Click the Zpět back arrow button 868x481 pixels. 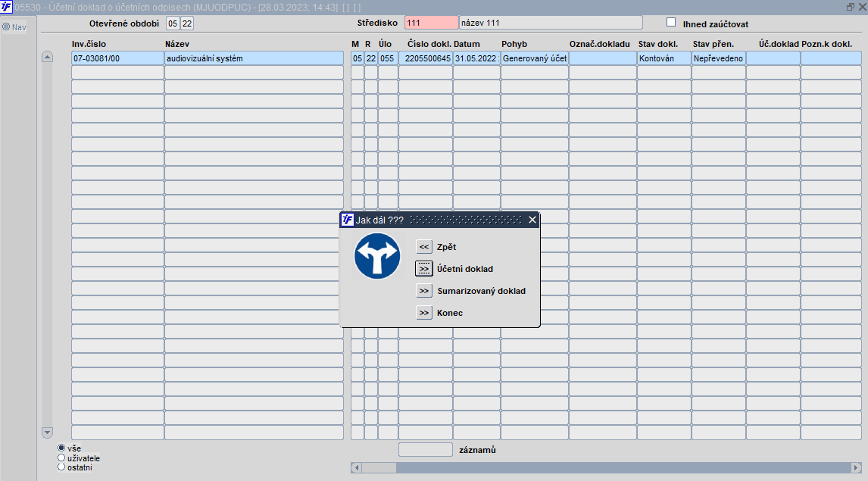click(x=424, y=247)
